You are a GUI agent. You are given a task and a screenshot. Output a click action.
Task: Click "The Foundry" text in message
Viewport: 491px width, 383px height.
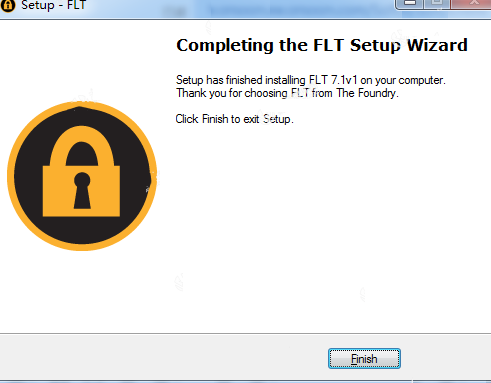[366, 93]
